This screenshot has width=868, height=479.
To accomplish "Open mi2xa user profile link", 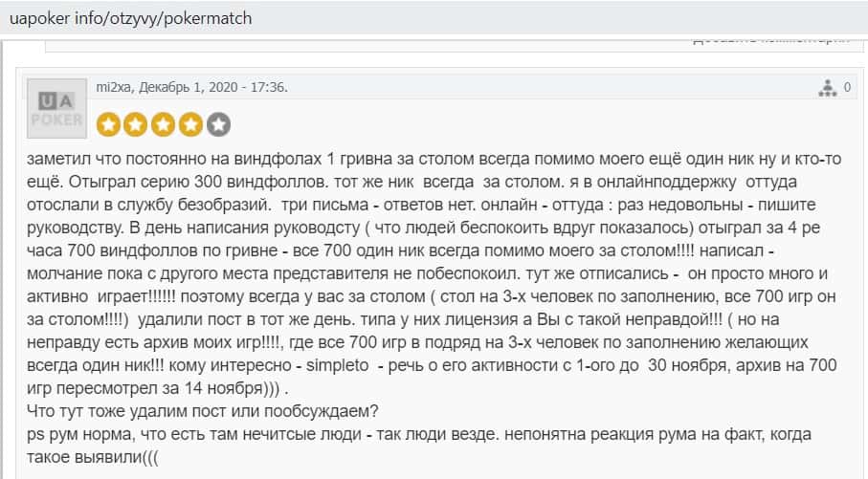I will (x=114, y=87).
